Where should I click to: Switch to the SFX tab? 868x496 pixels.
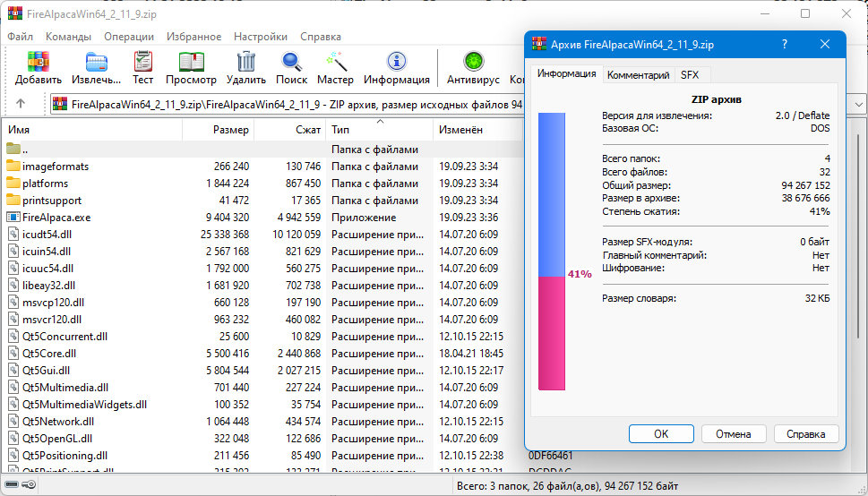pos(690,74)
